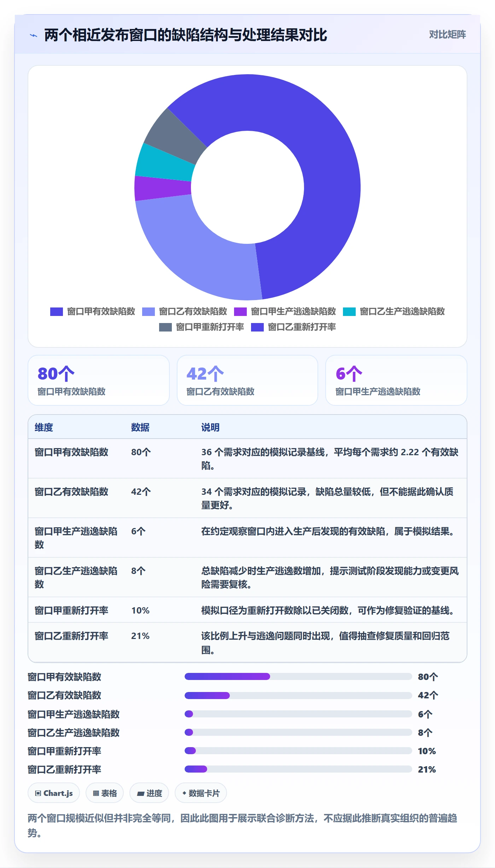Screen dimensions: 495x868
Task: Click the 8个 value in the table
Action: tap(138, 571)
